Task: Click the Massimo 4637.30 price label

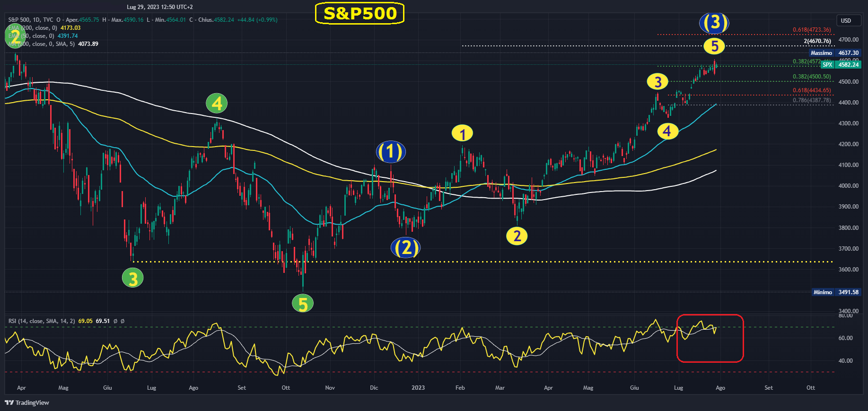Action: click(x=834, y=53)
